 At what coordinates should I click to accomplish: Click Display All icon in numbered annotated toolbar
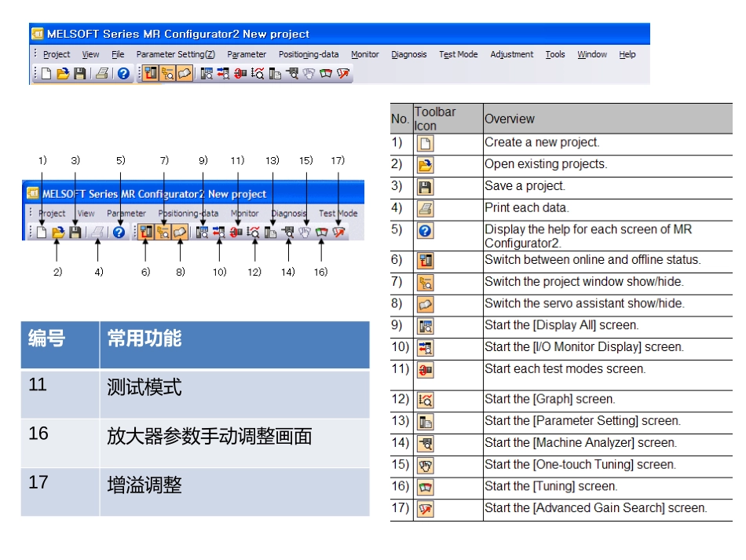point(202,232)
